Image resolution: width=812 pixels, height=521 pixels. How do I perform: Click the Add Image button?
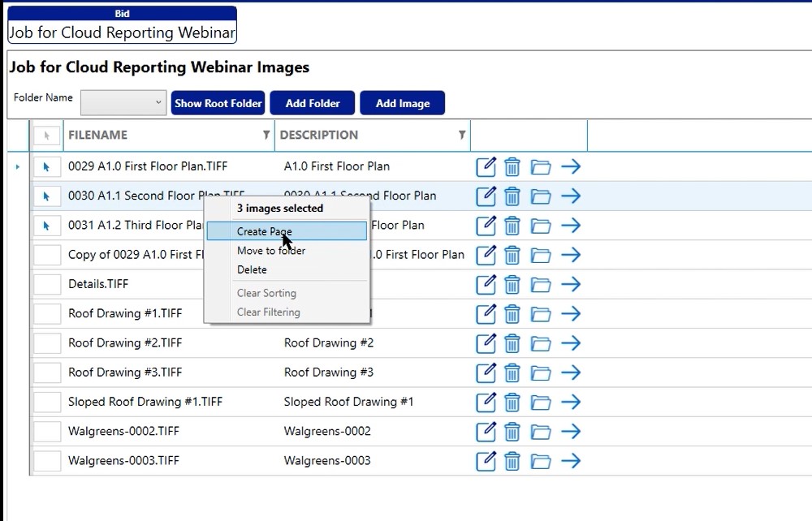[x=402, y=103]
